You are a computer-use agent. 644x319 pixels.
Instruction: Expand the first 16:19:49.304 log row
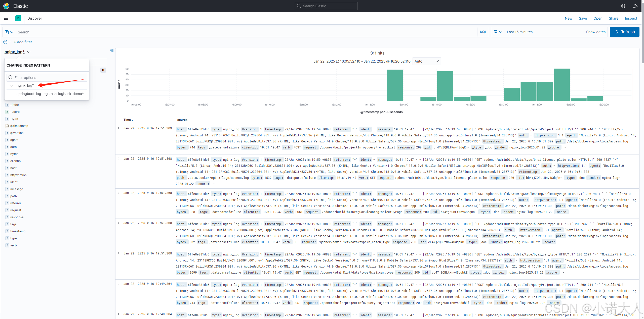[x=118, y=284]
